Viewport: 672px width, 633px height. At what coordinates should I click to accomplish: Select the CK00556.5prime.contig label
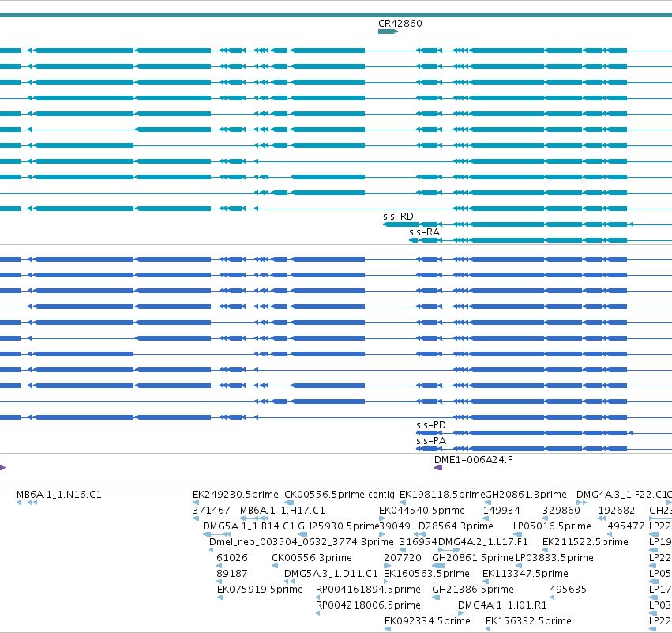340,495
